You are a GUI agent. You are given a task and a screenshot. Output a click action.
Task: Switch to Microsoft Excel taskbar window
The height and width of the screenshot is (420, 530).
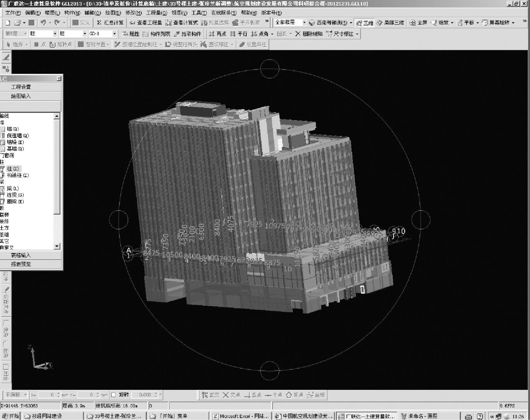point(241,416)
